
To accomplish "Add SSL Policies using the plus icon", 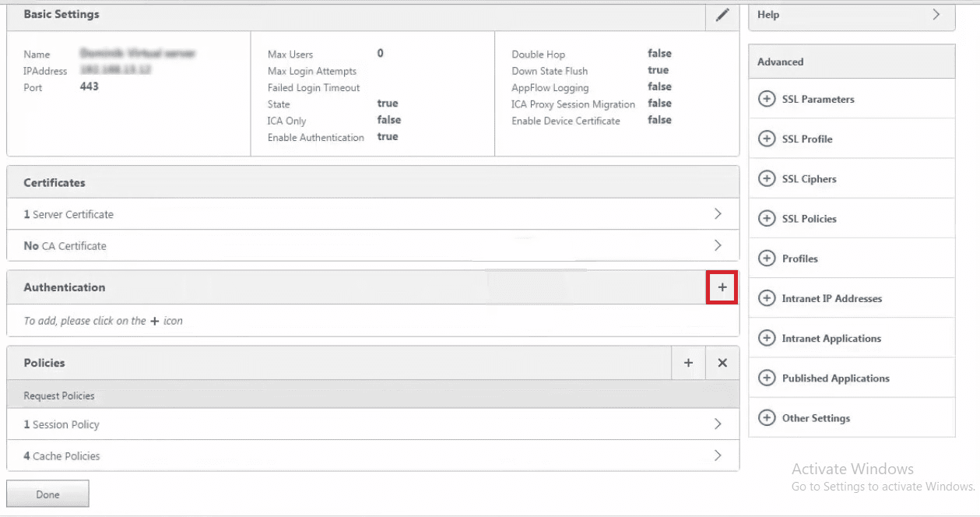I will pyautogui.click(x=767, y=218).
